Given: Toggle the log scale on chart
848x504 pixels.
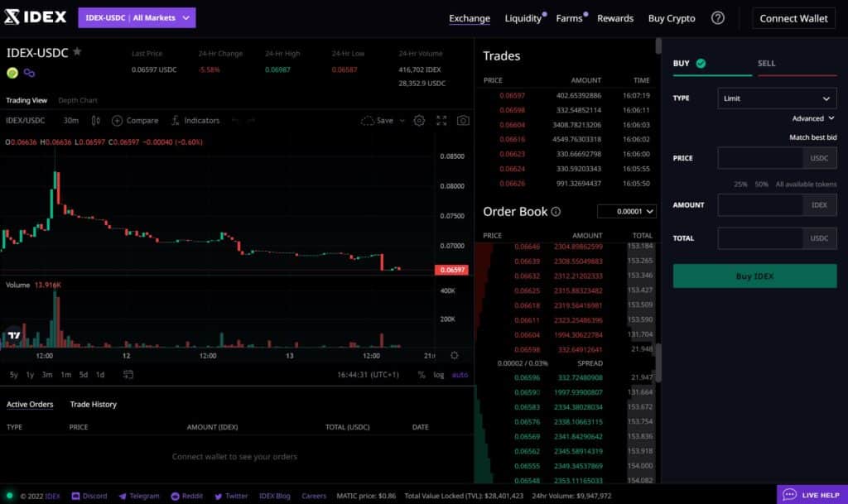Looking at the screenshot, I should 438,375.
